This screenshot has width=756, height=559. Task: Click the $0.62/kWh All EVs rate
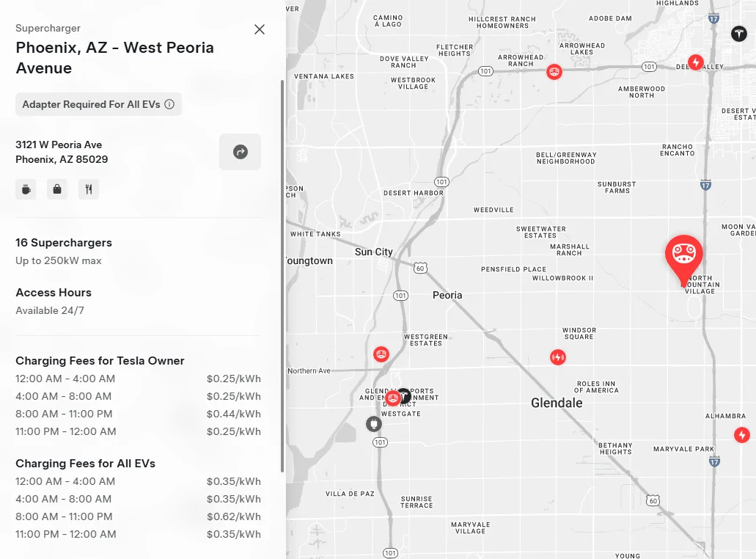pos(234,516)
